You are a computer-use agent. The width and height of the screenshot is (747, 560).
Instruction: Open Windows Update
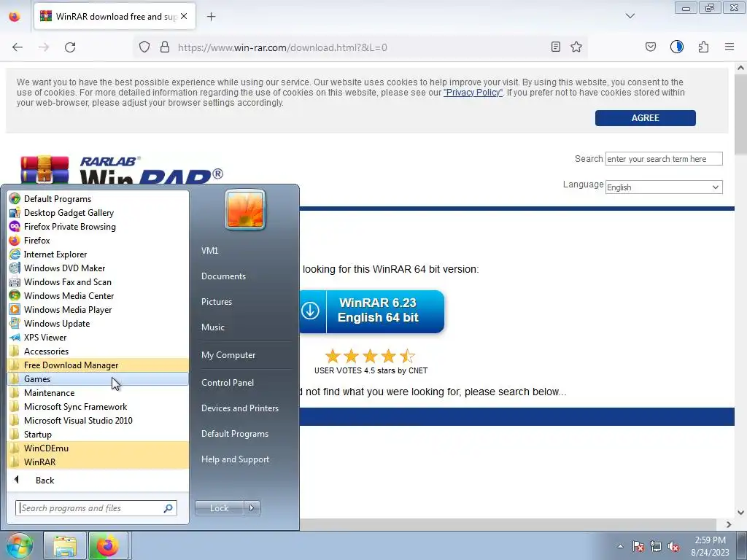(x=98, y=323)
